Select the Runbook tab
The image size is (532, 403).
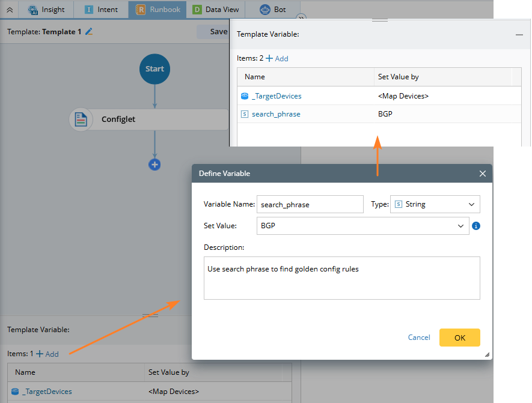157,10
